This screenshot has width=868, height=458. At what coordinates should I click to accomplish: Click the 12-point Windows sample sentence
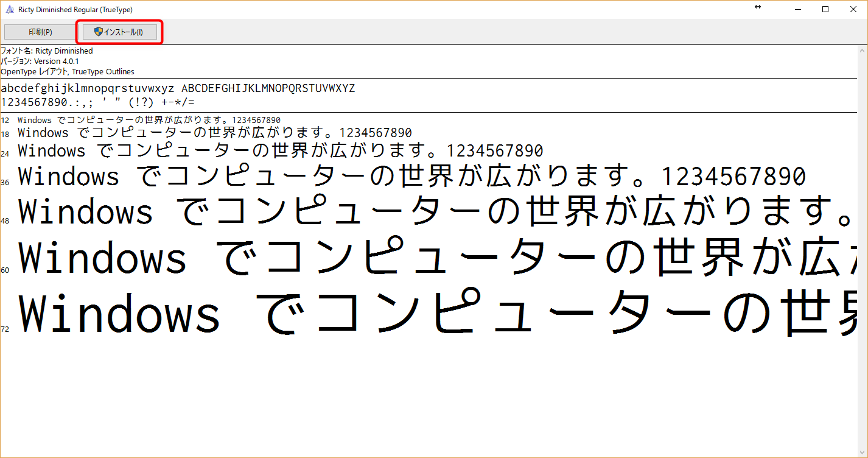tap(149, 121)
